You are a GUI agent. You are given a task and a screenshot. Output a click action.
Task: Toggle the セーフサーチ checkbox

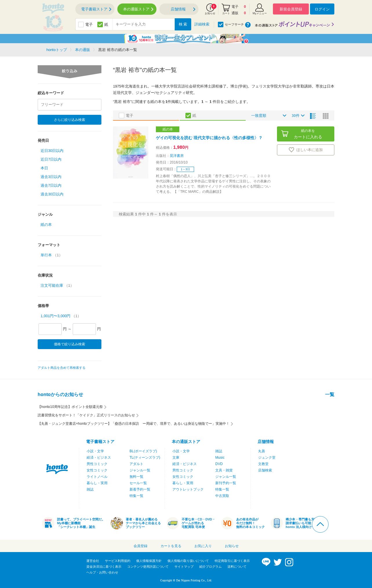coord(220,24)
